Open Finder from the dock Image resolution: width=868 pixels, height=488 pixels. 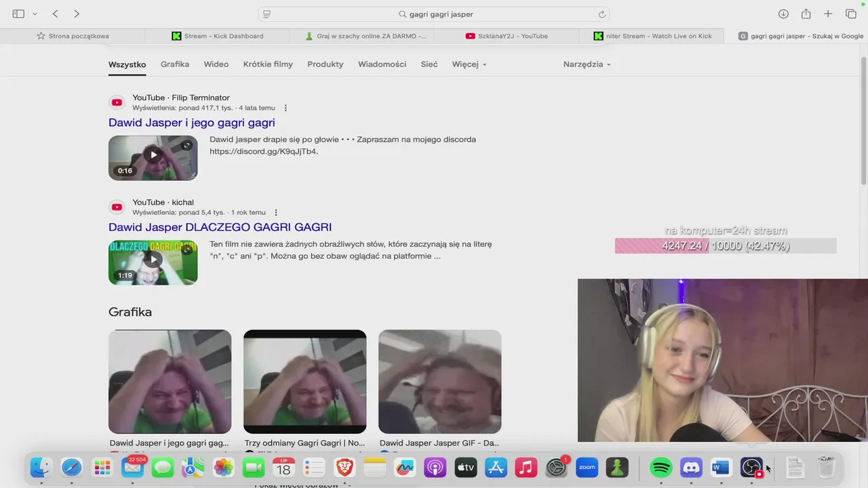click(x=41, y=467)
